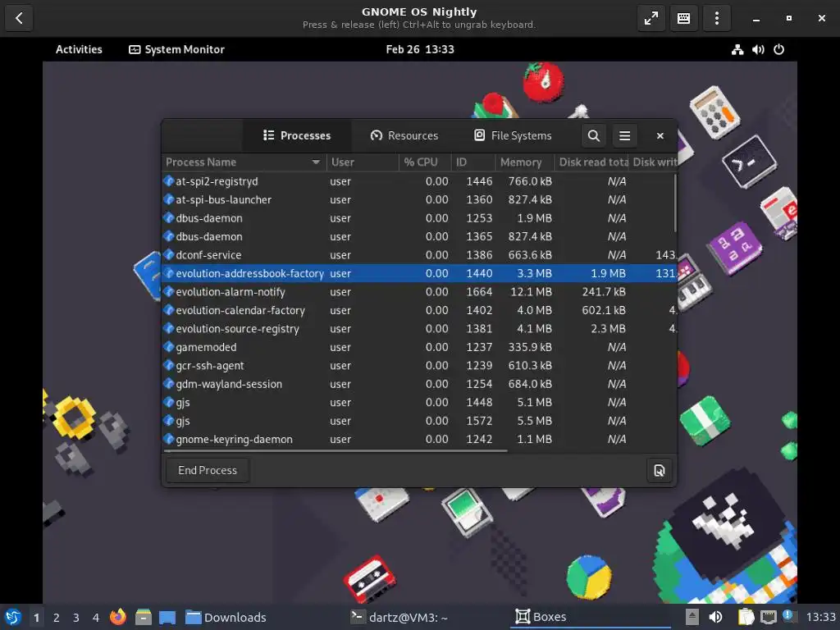Open notification tray icon with badge

[789, 616]
